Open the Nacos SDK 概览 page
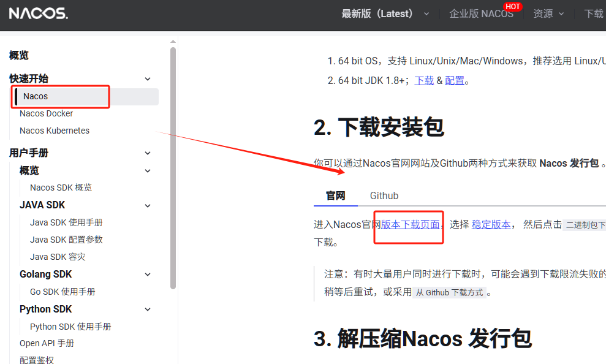The image size is (606, 364). point(61,188)
